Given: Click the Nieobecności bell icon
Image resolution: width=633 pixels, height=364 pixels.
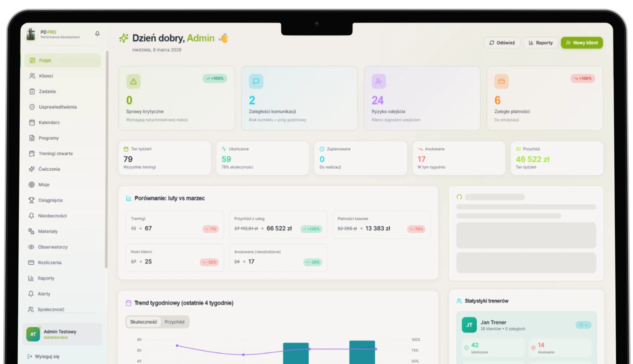Looking at the screenshot, I should pos(31,216).
